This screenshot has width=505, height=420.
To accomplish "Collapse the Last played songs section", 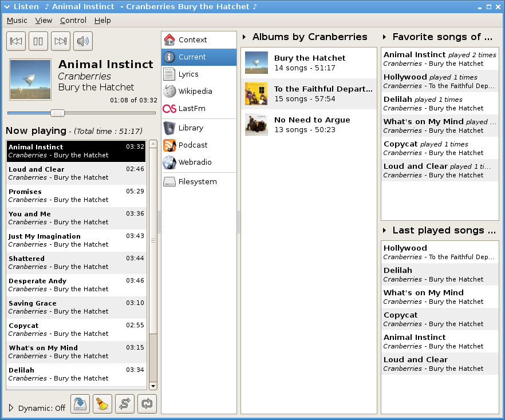I will click(384, 231).
